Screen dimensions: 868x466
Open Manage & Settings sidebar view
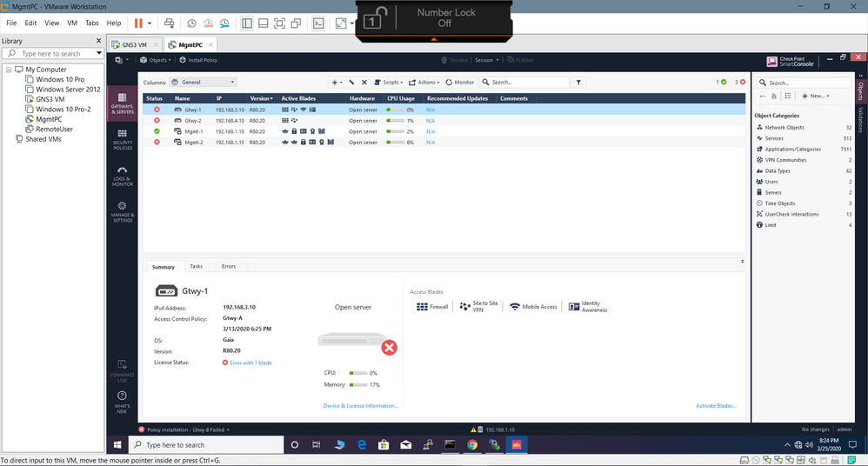pos(122,211)
